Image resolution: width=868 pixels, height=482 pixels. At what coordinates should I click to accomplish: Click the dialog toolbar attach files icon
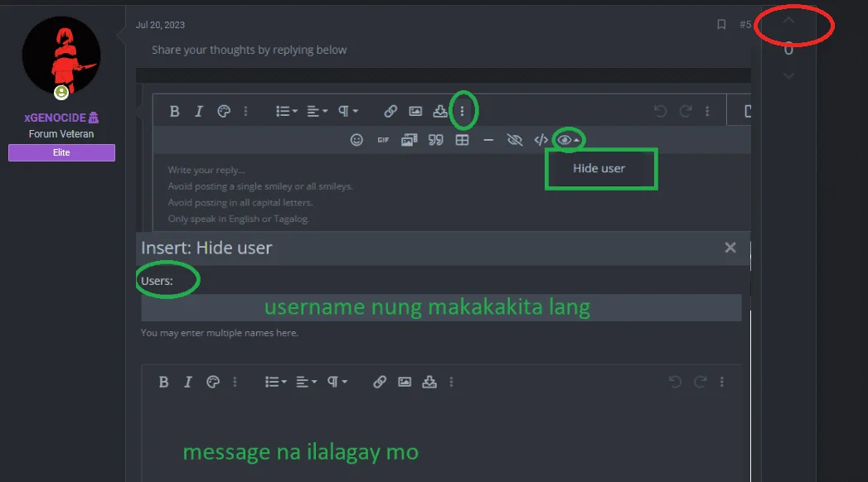point(429,382)
